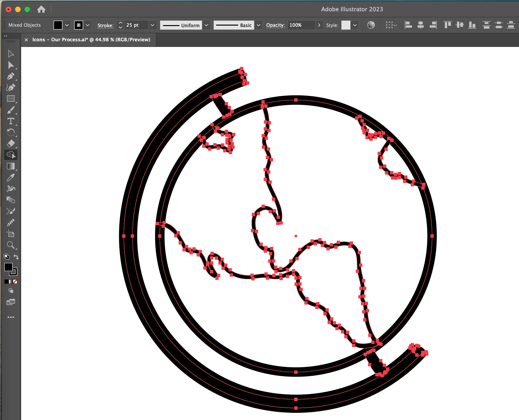
Task: Reset default fill and stroke
Action: (7, 257)
